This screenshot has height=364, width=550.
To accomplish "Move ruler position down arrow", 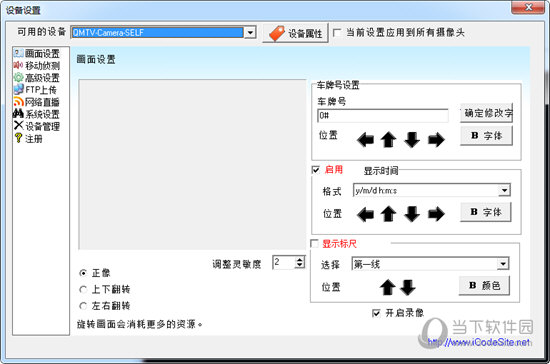I will (408, 287).
